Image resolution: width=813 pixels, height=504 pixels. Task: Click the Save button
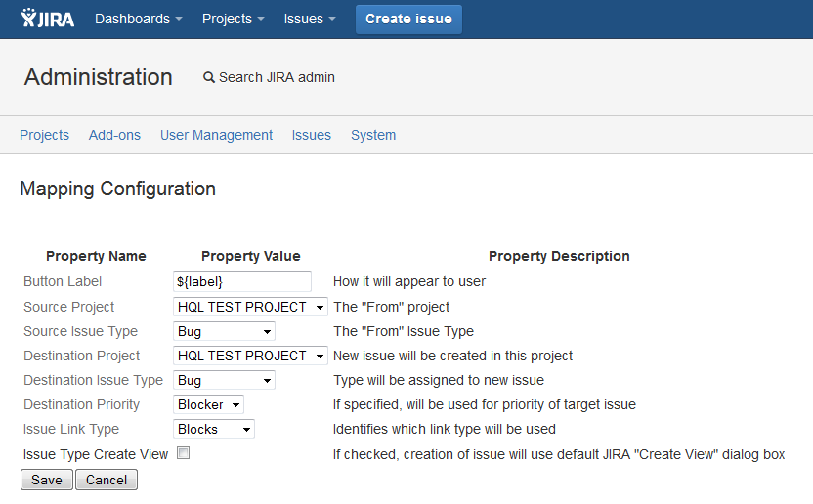(x=47, y=480)
